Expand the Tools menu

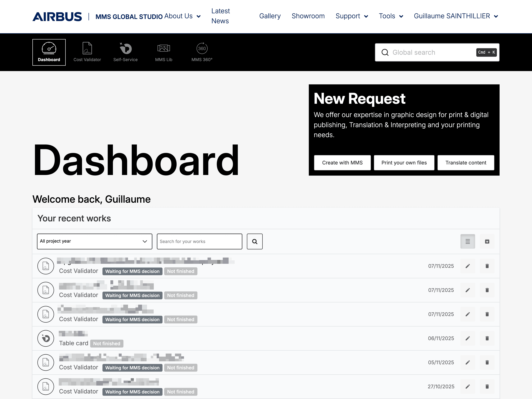(391, 16)
